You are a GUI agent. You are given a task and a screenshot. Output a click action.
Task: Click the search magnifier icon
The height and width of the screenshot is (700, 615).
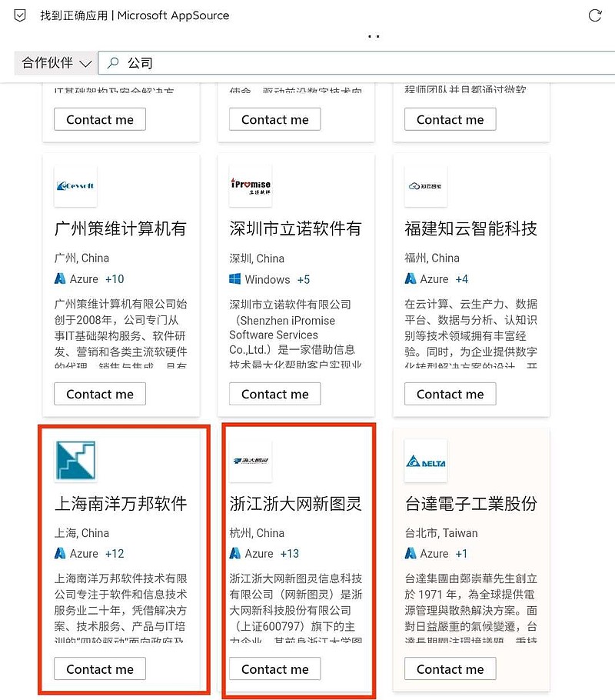click(x=113, y=63)
